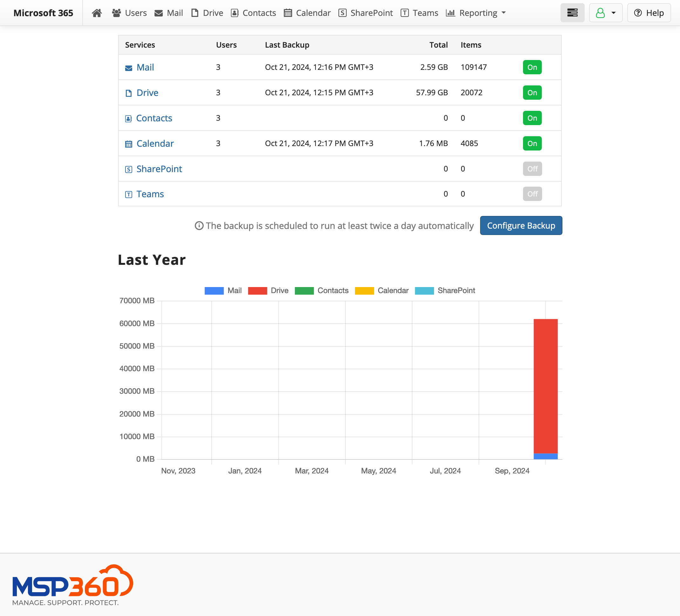Open the Drive service link in table
680x616 pixels.
[147, 93]
